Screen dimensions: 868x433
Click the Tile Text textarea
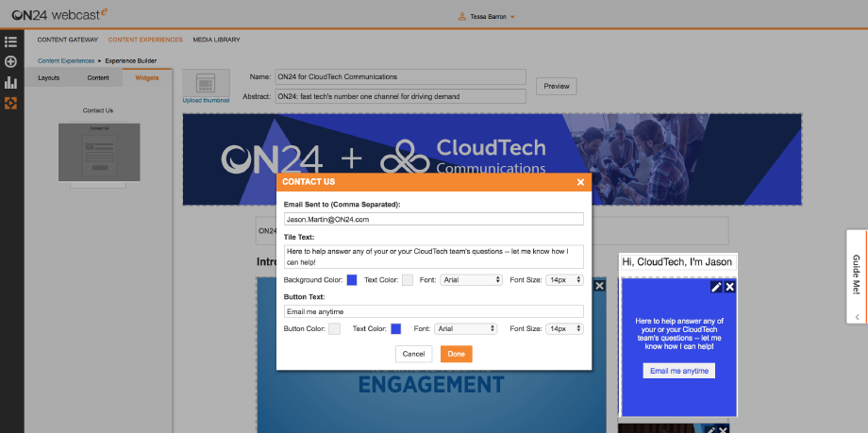click(433, 256)
